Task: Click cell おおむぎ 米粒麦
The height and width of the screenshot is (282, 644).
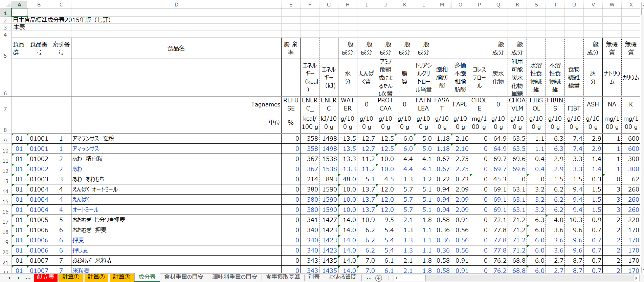Action: click(x=176, y=261)
